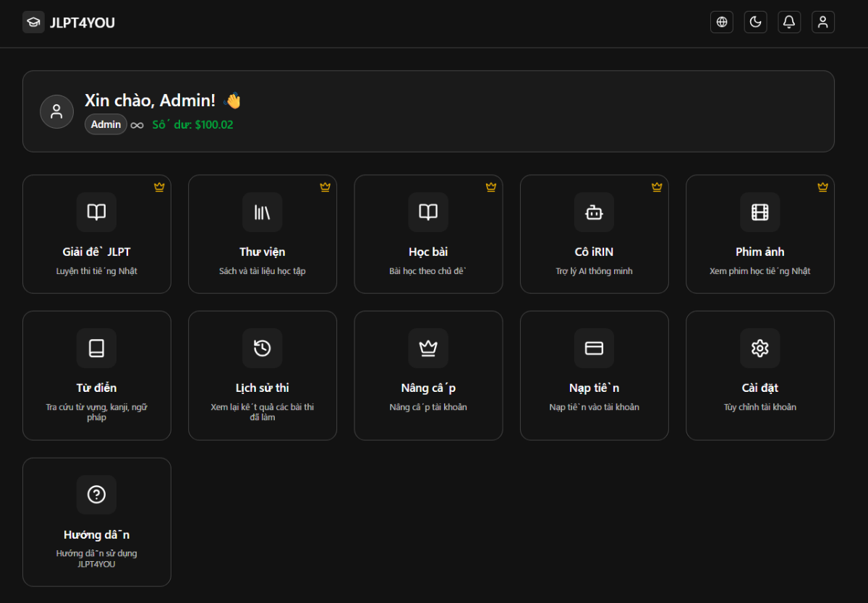Open the Hướng dẫn help card
Image resolution: width=868 pixels, height=603 pixels.
click(x=97, y=521)
